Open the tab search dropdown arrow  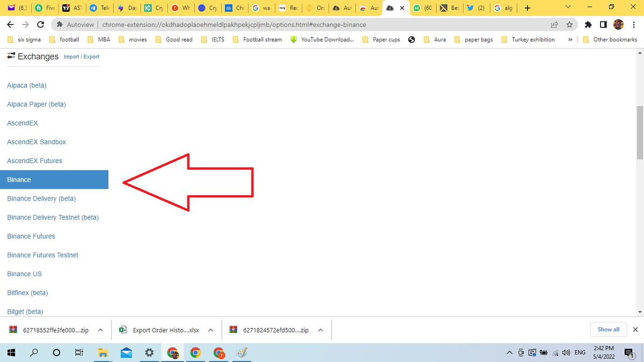tap(568, 8)
